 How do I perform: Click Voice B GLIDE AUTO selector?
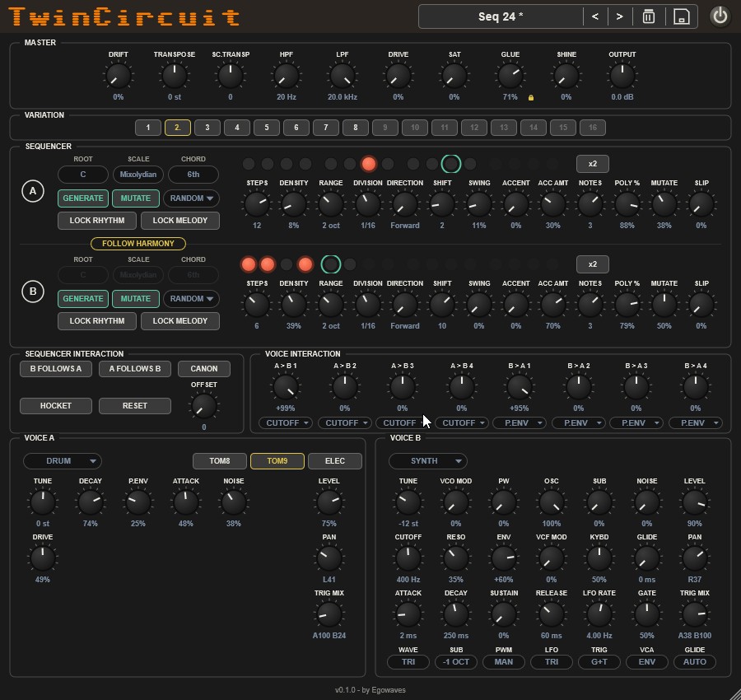click(695, 662)
